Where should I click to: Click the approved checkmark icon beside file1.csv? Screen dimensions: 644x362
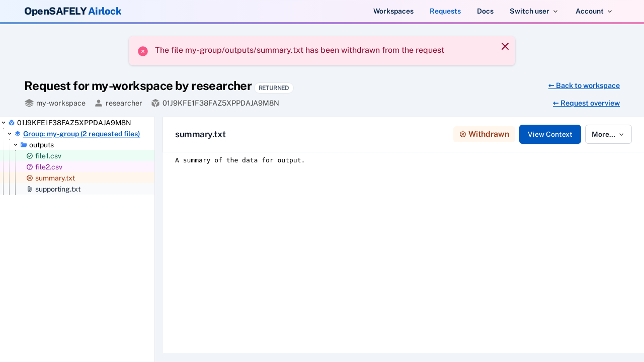tap(30, 156)
